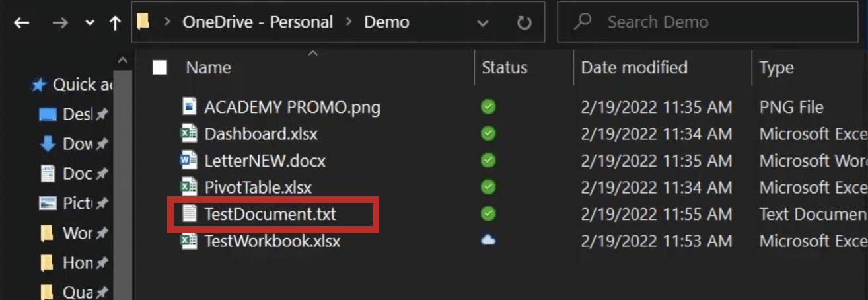Click the Excel icon beside Dashboard.xlsx
This screenshot has width=868, height=300.
[x=190, y=133]
